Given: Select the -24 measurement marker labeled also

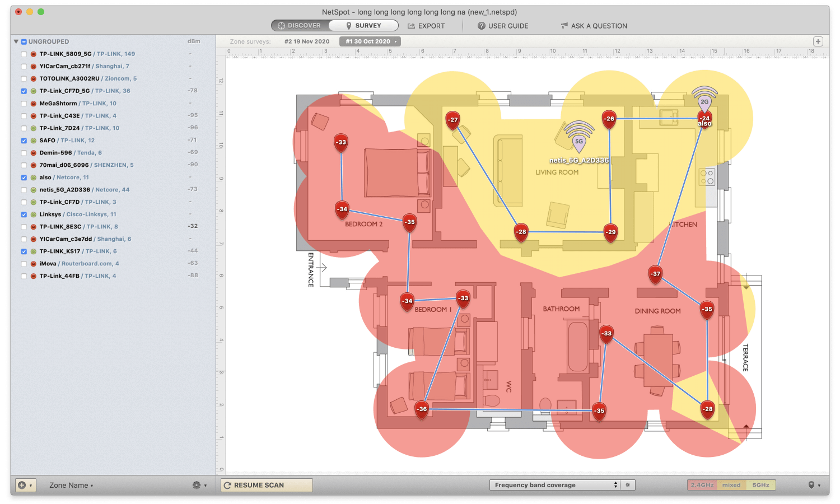Looking at the screenshot, I should [704, 119].
